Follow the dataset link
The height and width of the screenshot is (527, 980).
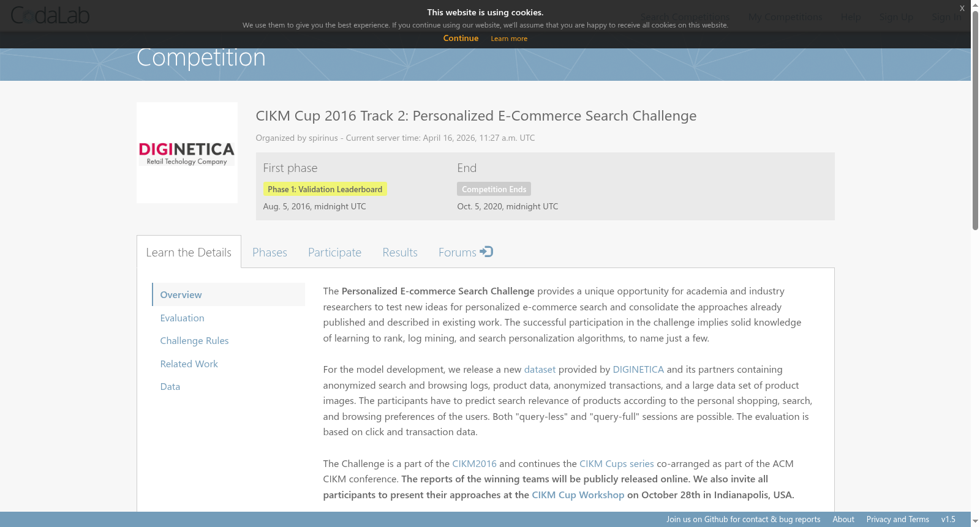point(540,369)
